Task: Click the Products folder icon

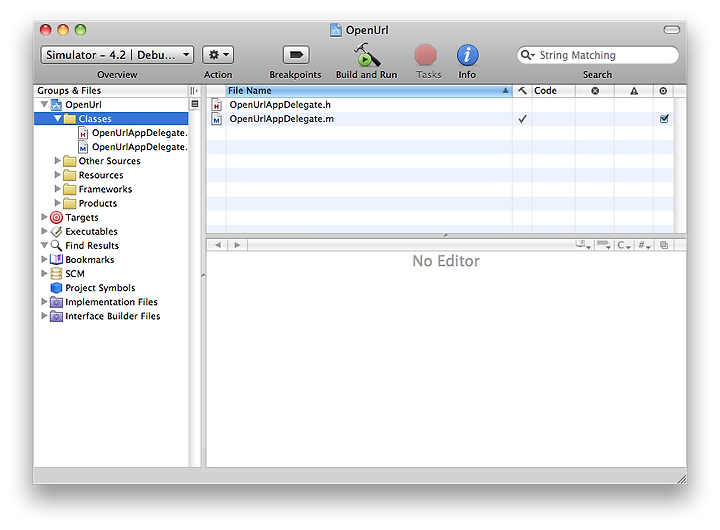Action: pyautogui.click(x=69, y=203)
